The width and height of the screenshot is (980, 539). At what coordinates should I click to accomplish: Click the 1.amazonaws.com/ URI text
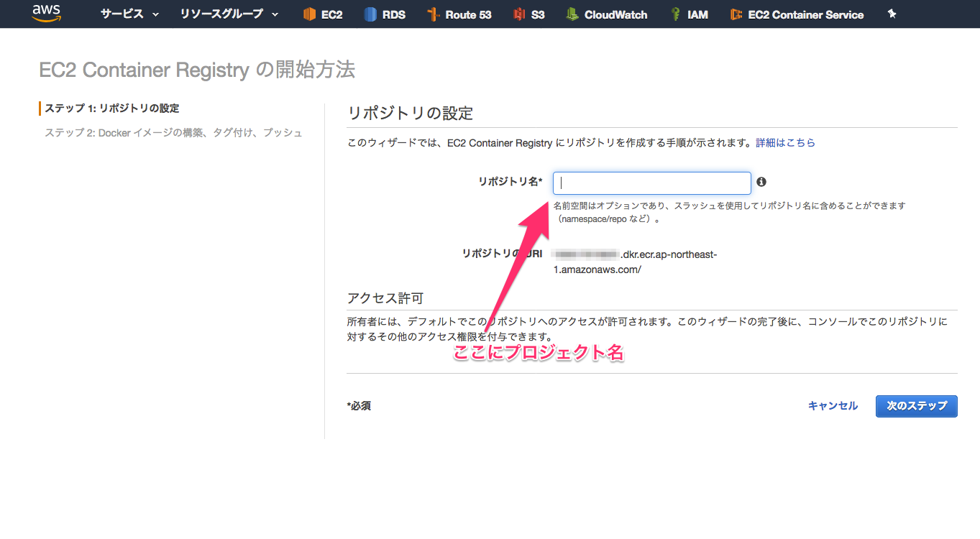597,270
